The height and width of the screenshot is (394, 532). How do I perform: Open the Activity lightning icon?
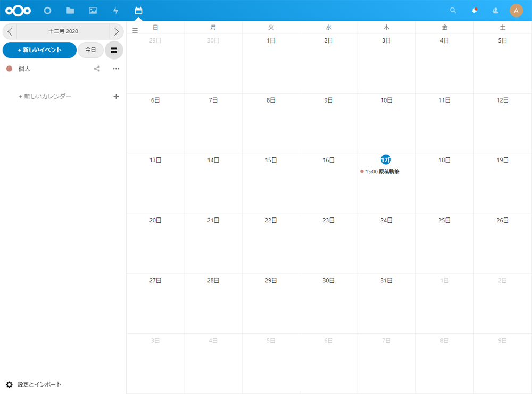[x=115, y=11]
